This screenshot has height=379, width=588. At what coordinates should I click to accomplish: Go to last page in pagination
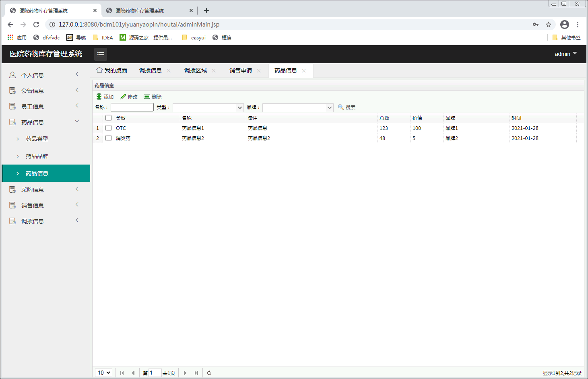[x=196, y=373]
